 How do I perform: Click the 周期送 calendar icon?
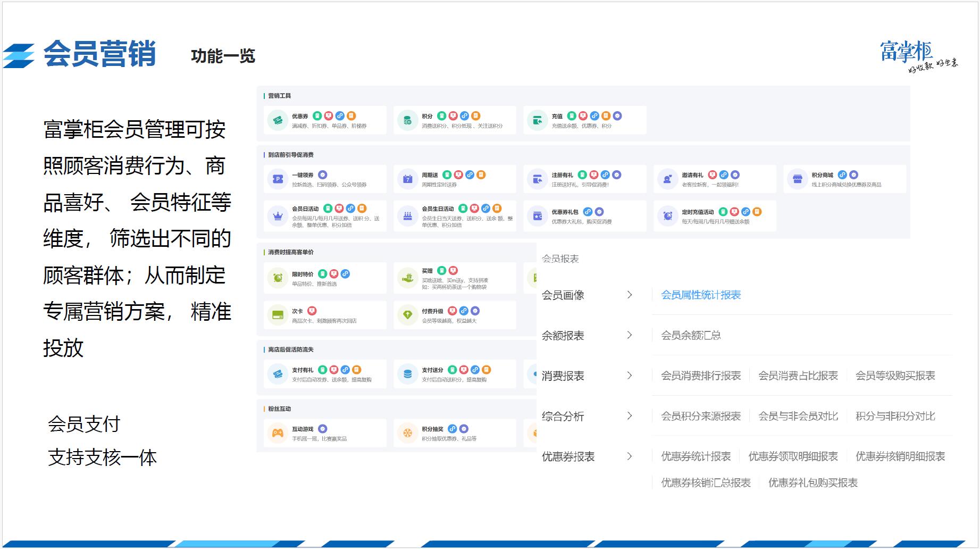[x=407, y=179]
